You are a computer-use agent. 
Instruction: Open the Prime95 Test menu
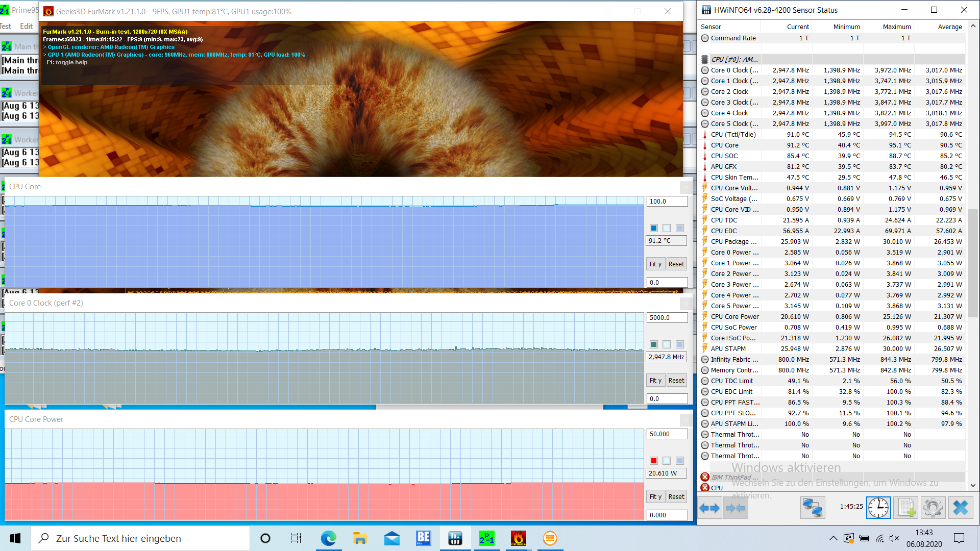(x=6, y=27)
